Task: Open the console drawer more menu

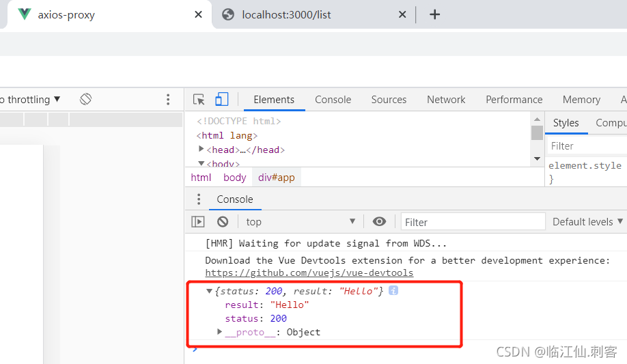Action: coord(199,199)
